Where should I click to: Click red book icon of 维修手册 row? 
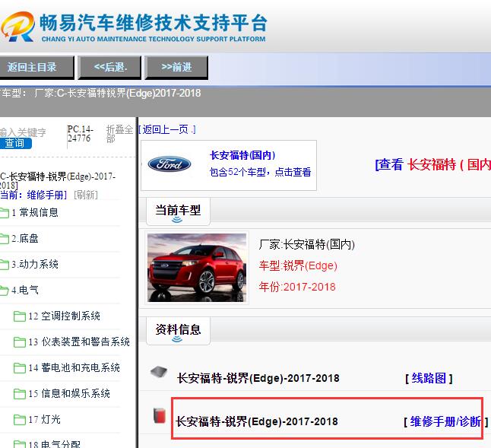(x=160, y=416)
